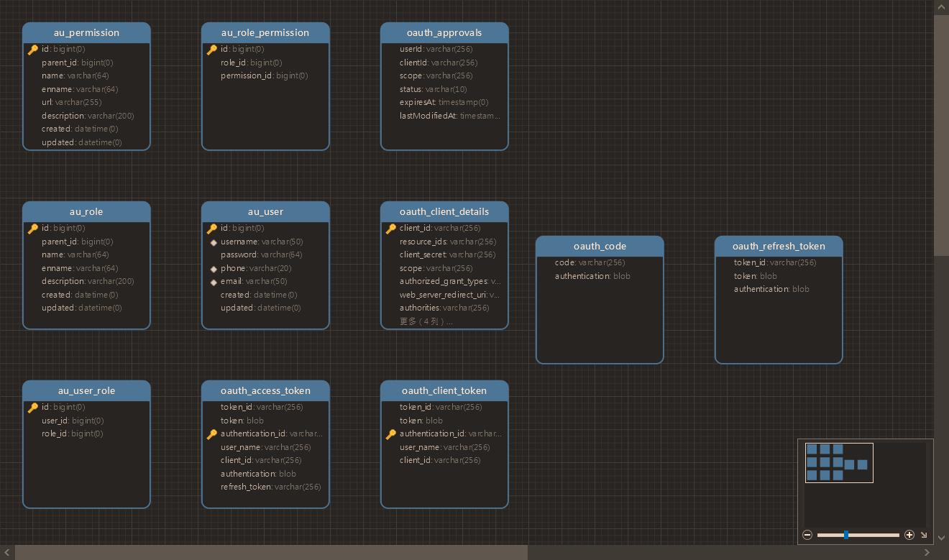Click the primary key icon of au_permission id
This screenshot has width=949, height=560.
pos(33,50)
